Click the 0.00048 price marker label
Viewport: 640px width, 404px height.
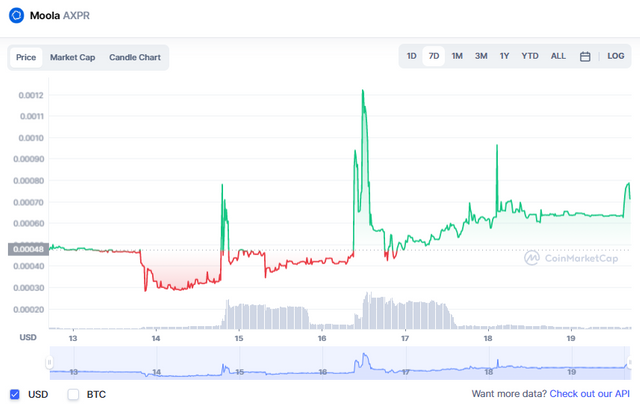point(28,249)
